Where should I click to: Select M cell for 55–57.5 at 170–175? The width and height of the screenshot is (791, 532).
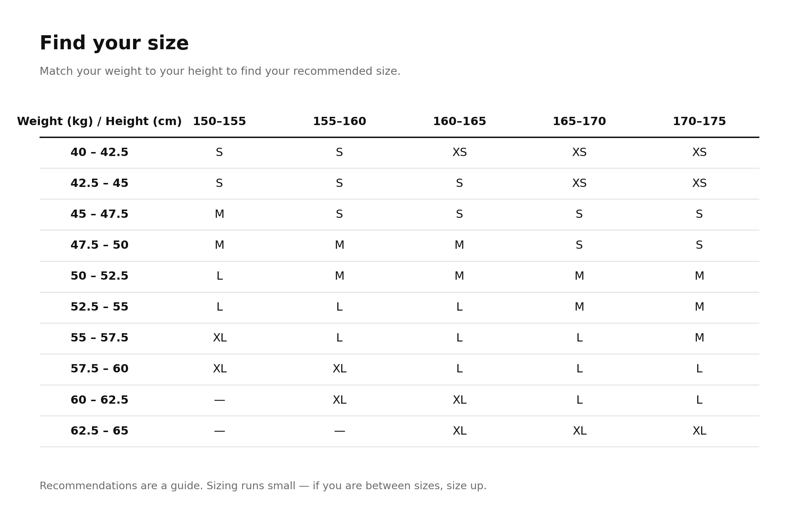[699, 338]
